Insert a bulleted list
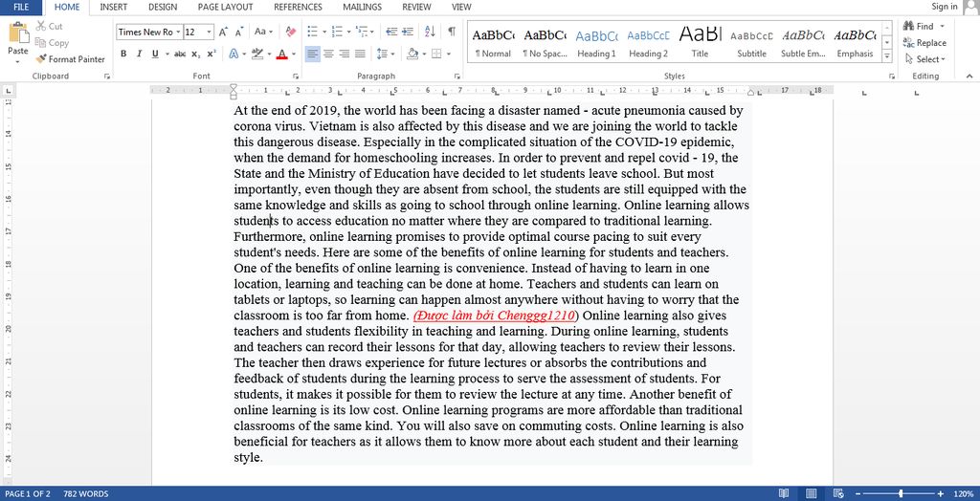980x501 pixels. (313, 32)
